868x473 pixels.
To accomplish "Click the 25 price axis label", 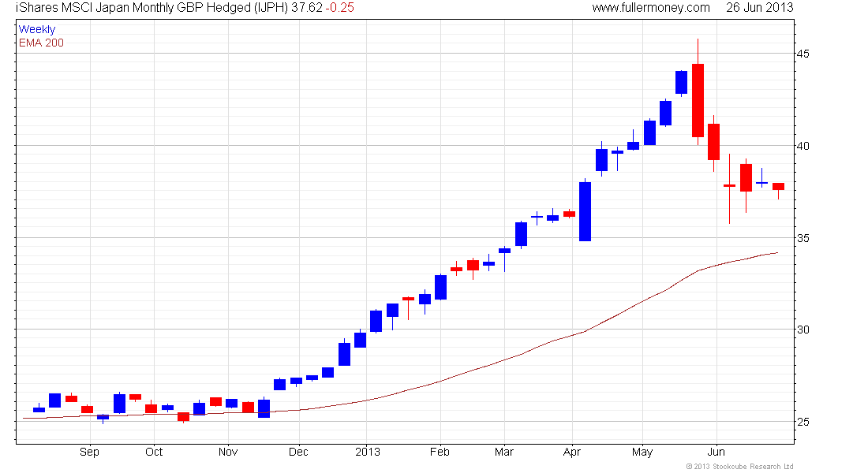I will click(x=803, y=422).
